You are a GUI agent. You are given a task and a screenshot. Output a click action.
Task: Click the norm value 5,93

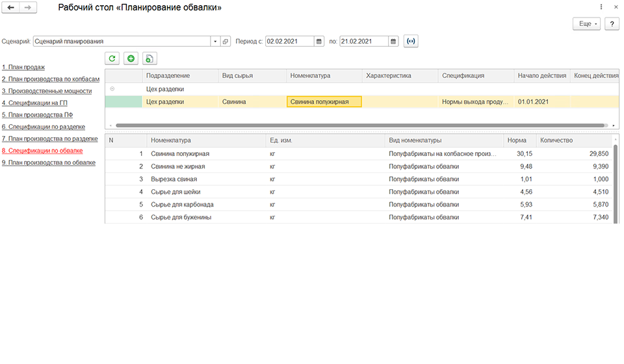526,205
